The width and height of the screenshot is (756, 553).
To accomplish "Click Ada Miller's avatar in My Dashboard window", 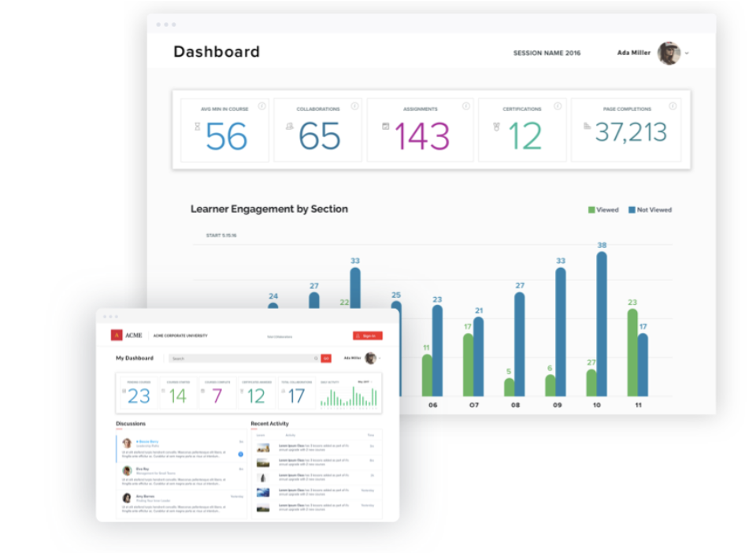I will 370,358.
